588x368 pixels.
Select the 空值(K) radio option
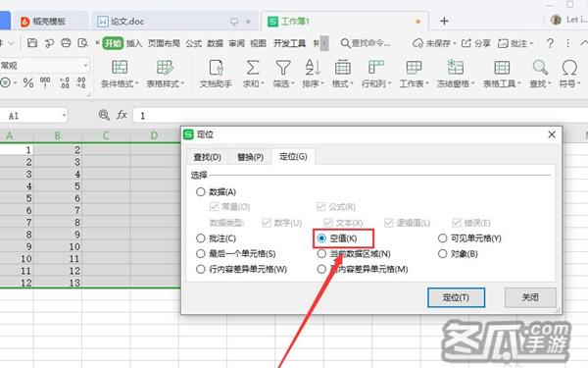coord(321,238)
